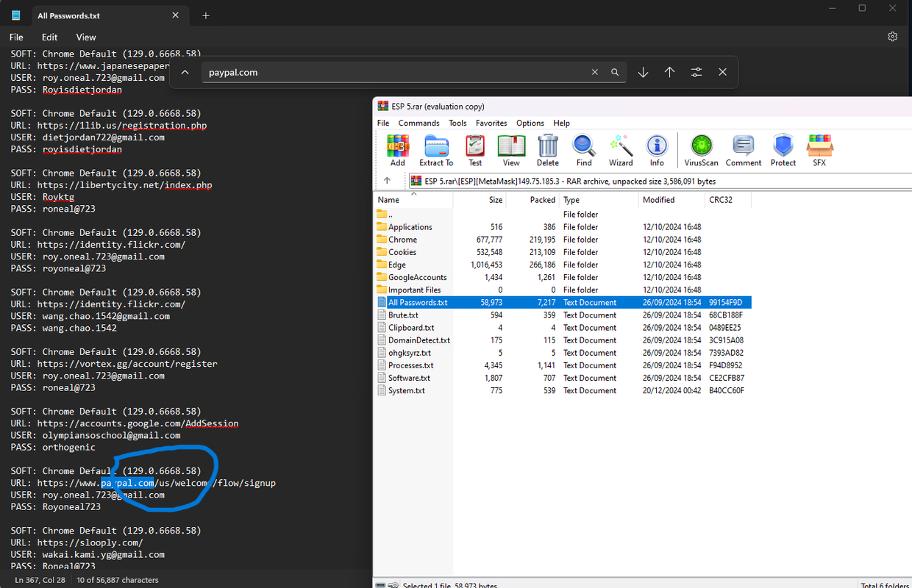Click the Protect shield icon
This screenshot has width=912, height=588.
point(783,151)
